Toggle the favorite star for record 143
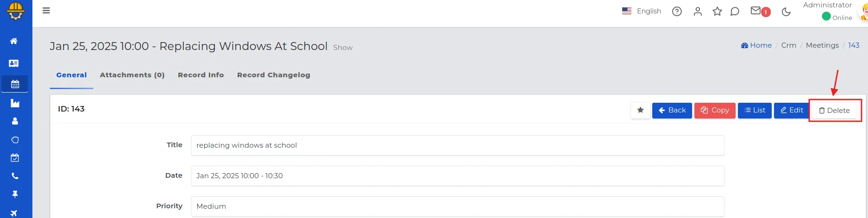This screenshot has height=218, width=868. [640, 110]
